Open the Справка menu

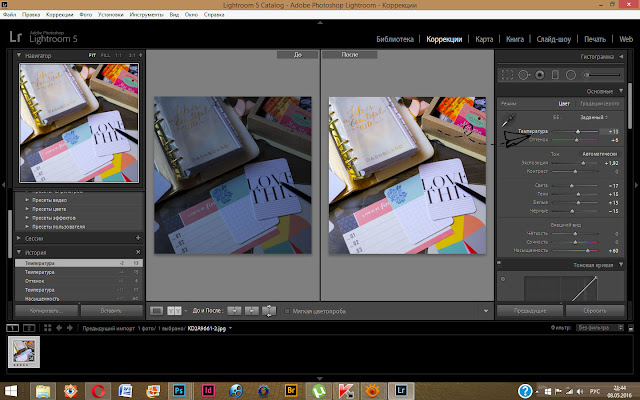point(214,14)
